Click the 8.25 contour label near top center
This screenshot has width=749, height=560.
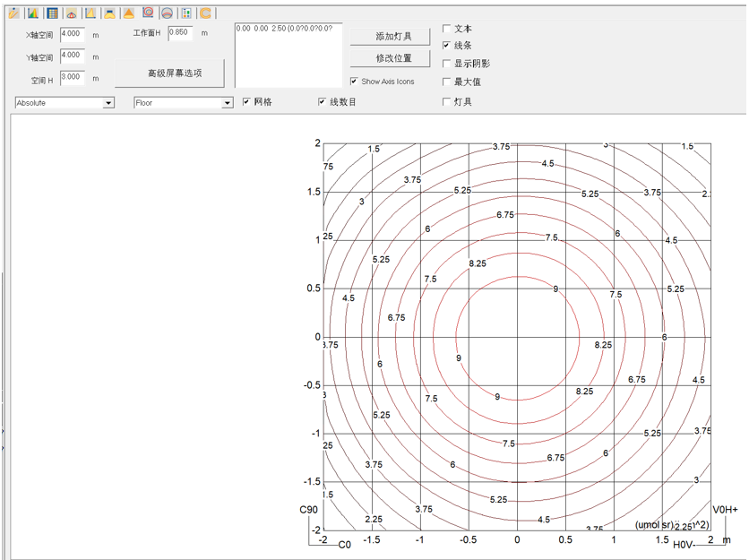(478, 263)
